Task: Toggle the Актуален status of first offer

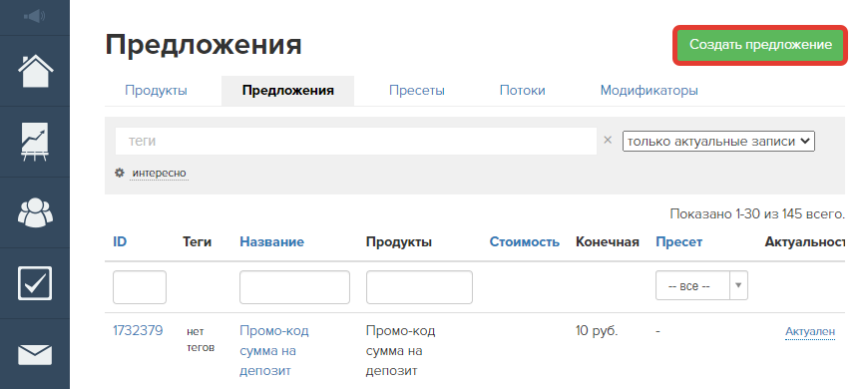Action: (810, 332)
